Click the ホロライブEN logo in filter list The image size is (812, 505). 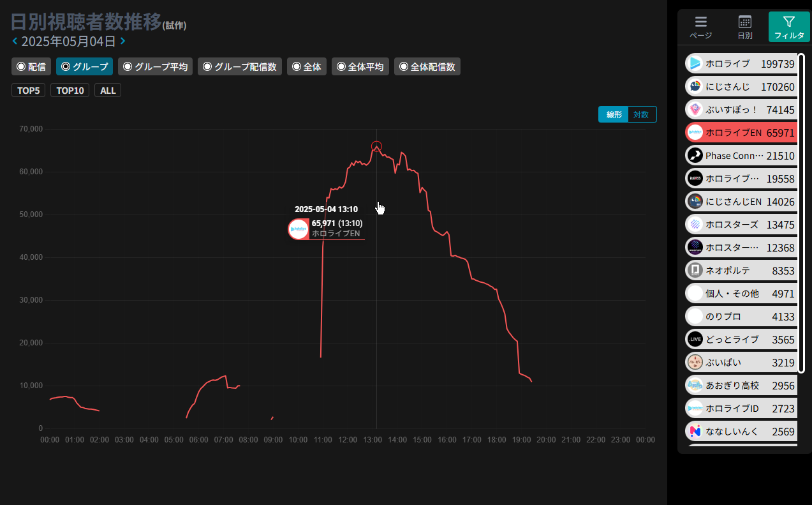click(695, 133)
